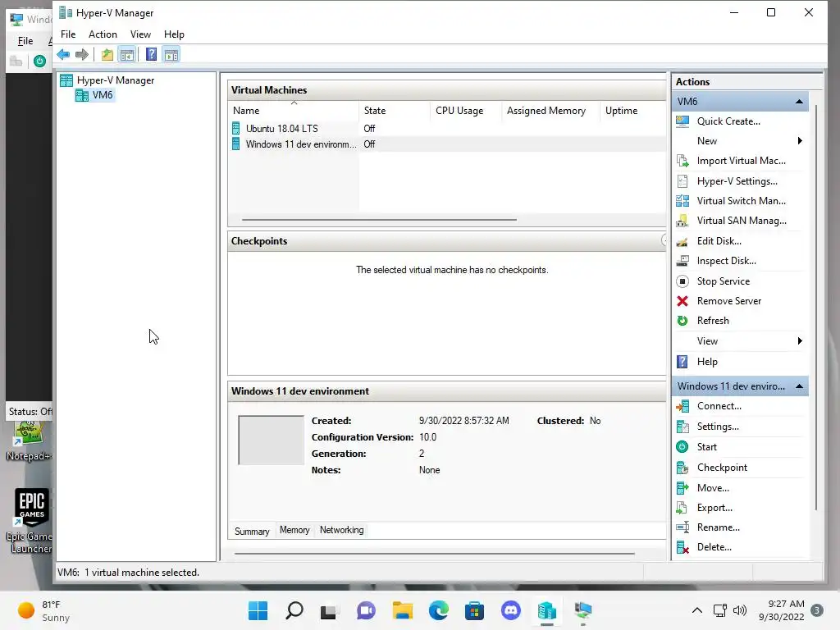Collapse the Checkpoints pane chevron
Screen dimensions: 840x630
[664, 241]
